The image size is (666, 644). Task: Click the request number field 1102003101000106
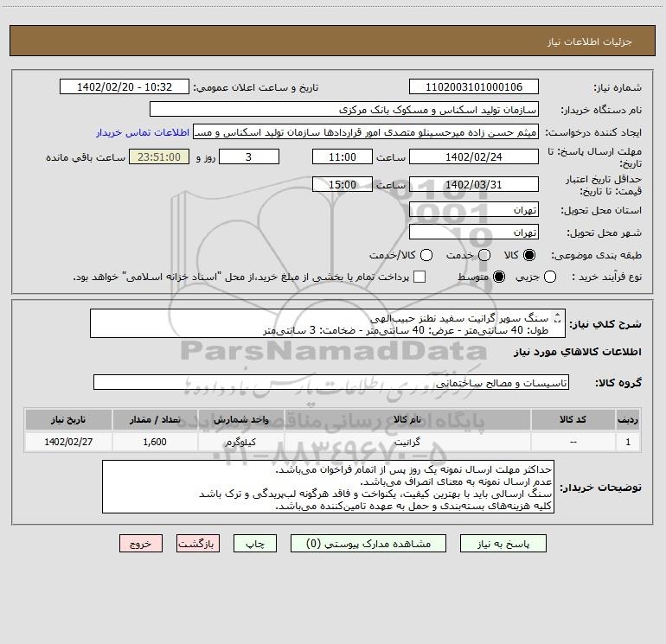(x=474, y=86)
